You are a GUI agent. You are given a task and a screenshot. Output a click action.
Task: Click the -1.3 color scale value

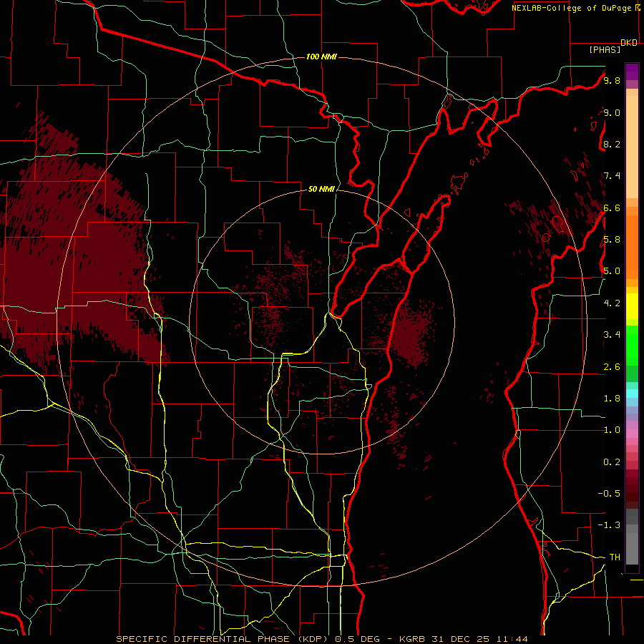[609, 525]
